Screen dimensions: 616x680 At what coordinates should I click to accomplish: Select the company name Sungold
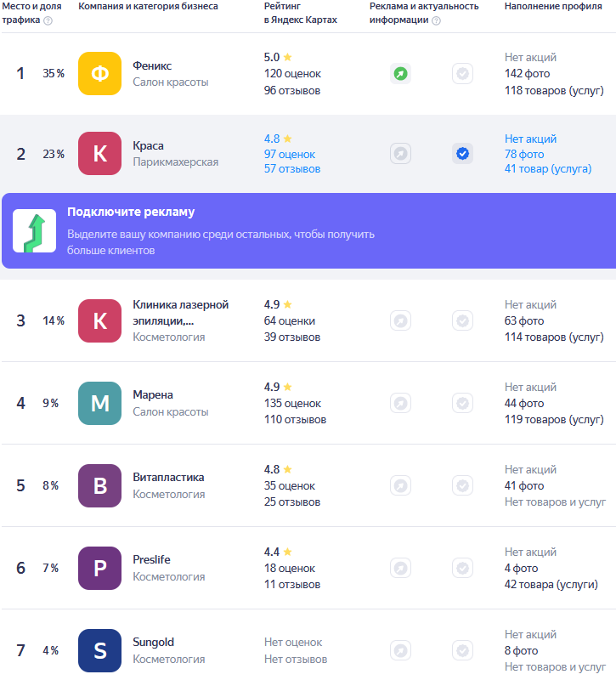154,642
